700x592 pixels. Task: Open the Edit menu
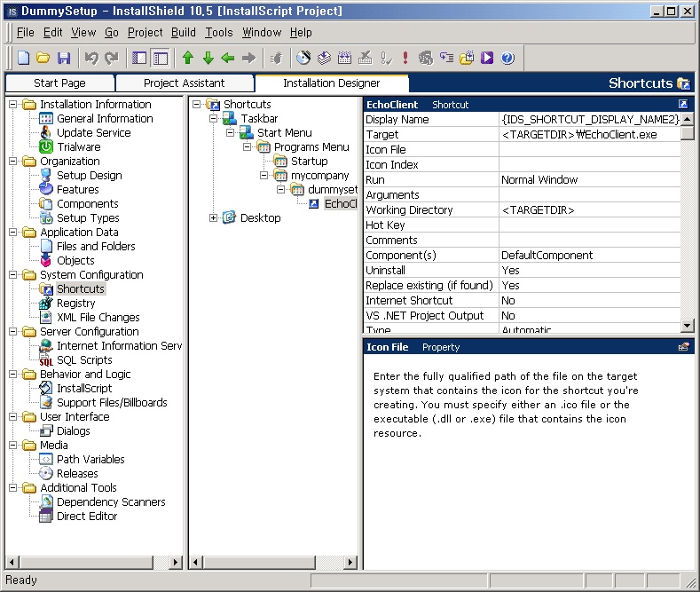pyautogui.click(x=52, y=33)
